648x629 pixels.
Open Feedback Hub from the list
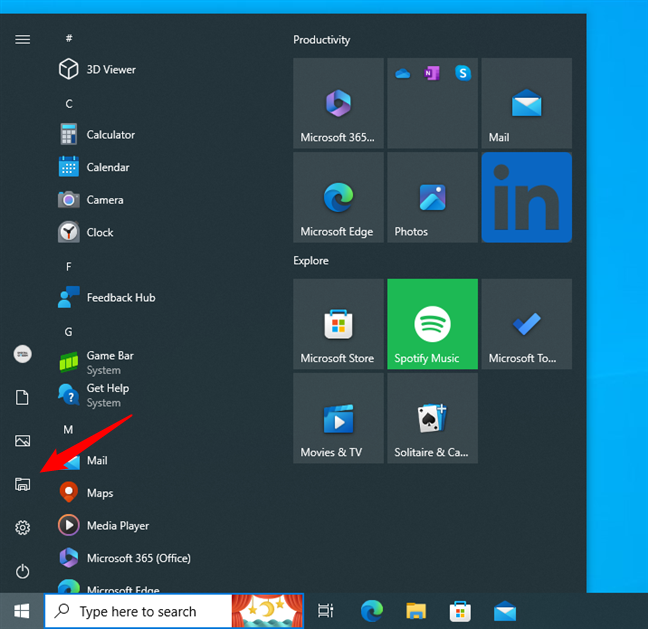click(x=107, y=297)
